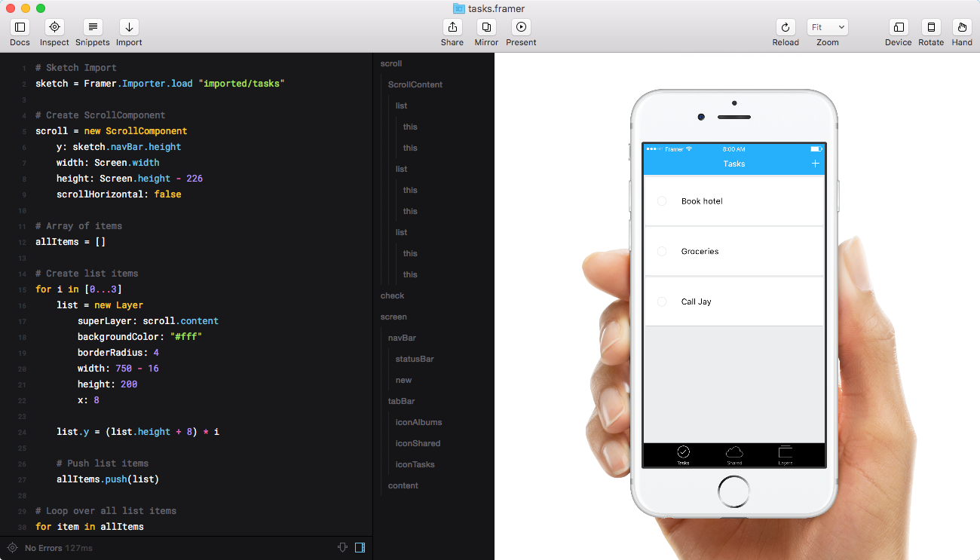
Task: Click the "# Push list items" comment
Action: (103, 464)
